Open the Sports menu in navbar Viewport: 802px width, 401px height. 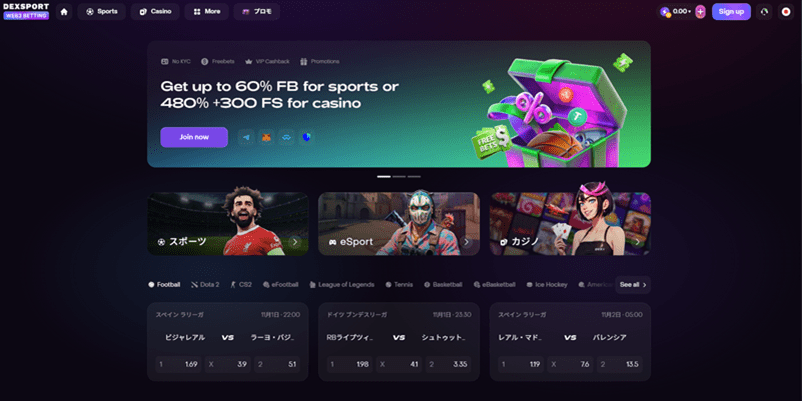point(102,12)
